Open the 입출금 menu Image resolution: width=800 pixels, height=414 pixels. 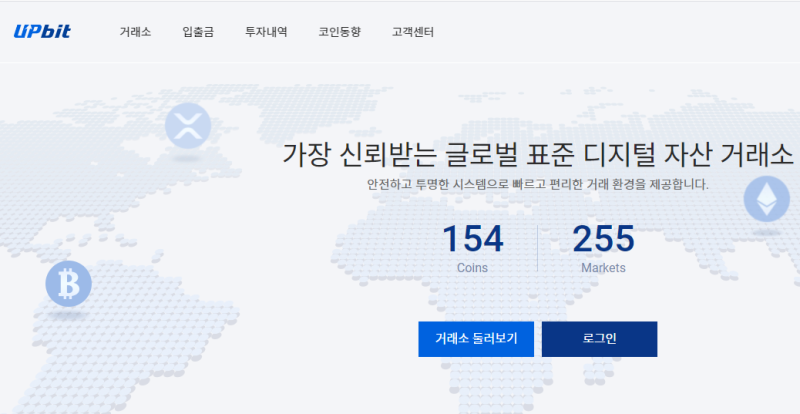coord(198,32)
